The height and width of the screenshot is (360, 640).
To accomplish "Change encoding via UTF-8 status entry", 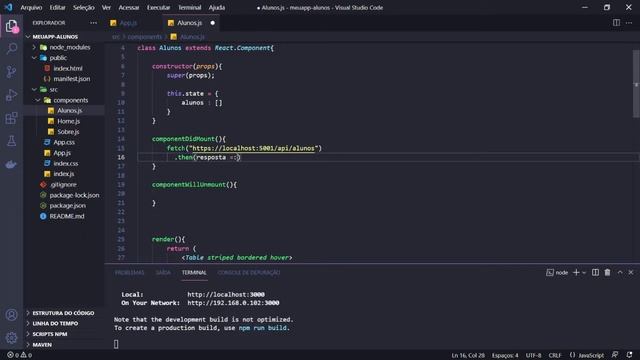I will 533,355.
